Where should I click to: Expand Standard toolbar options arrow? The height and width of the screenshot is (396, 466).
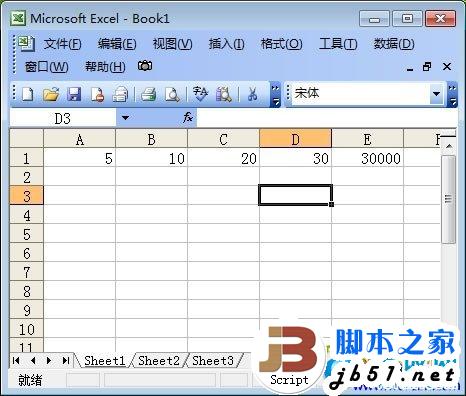pos(275,95)
